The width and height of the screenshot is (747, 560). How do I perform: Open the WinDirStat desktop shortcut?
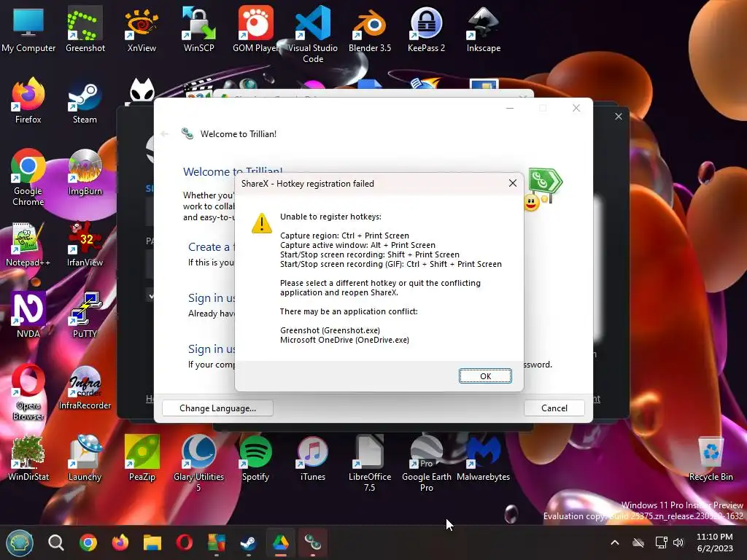28,458
